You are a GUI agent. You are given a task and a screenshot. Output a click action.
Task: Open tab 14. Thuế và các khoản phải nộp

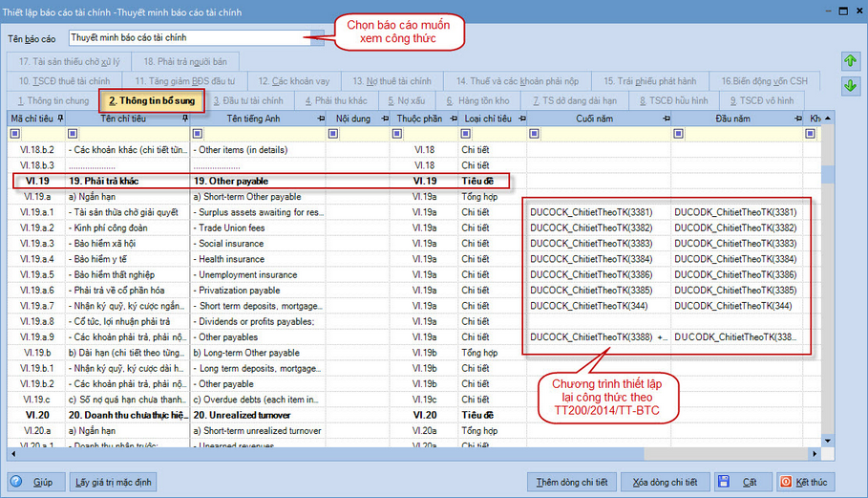click(x=517, y=81)
